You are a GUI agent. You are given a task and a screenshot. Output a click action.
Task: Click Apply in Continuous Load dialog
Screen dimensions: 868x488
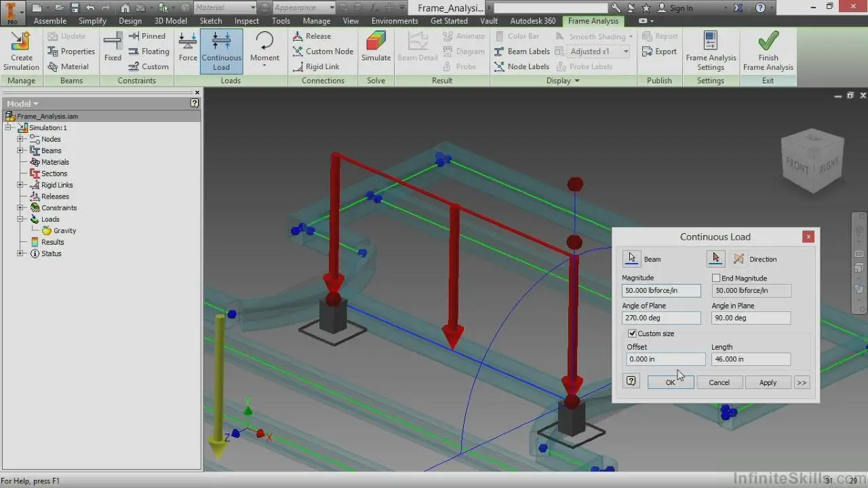[x=768, y=382]
